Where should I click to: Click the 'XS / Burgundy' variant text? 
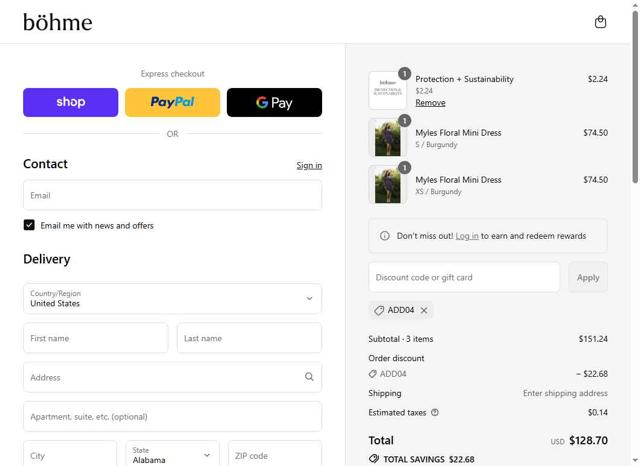coord(438,191)
